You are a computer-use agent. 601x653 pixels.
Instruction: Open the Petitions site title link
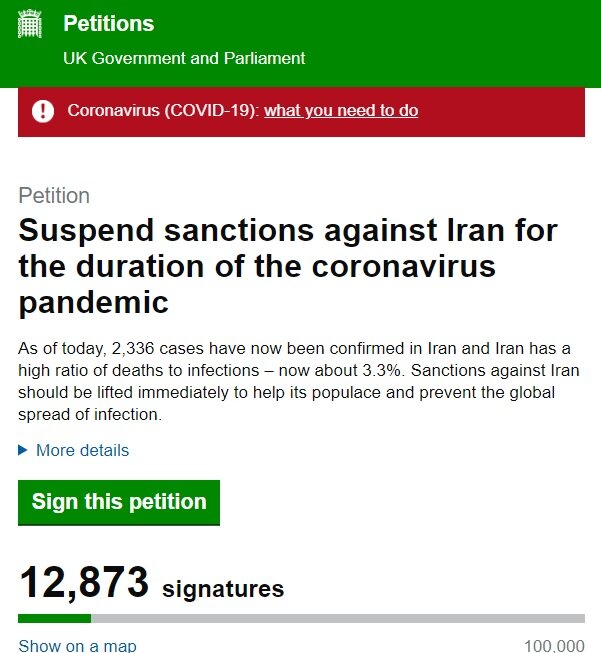(x=109, y=23)
